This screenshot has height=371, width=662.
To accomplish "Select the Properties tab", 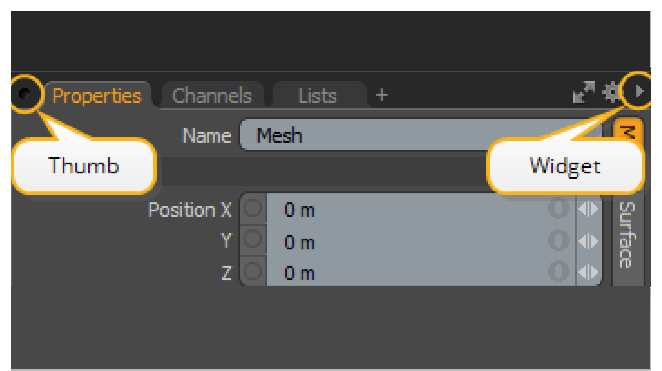I will [x=97, y=95].
